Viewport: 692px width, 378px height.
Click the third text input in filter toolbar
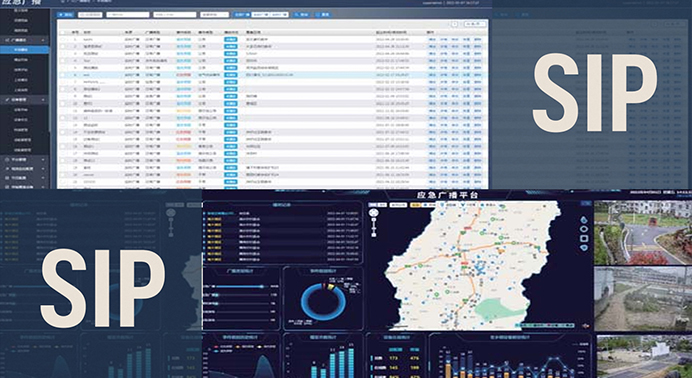[x=174, y=15]
